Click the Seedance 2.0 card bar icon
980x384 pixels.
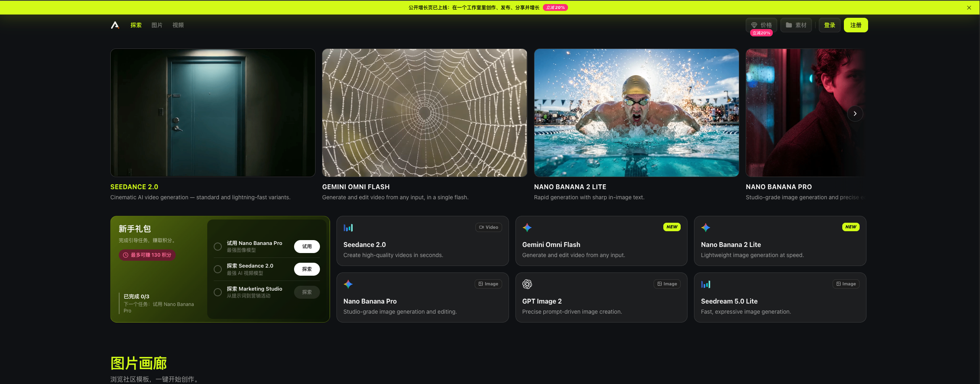[x=348, y=228]
